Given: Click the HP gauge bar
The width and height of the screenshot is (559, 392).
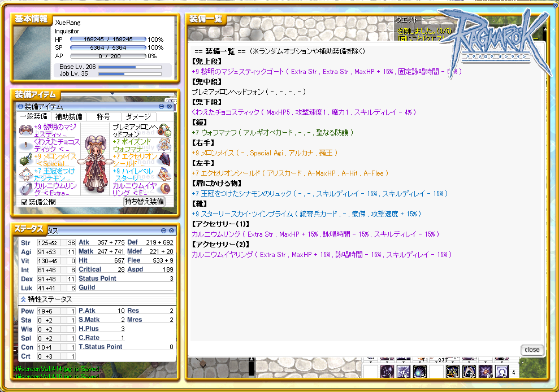Looking at the screenshot, I should click(x=108, y=39).
